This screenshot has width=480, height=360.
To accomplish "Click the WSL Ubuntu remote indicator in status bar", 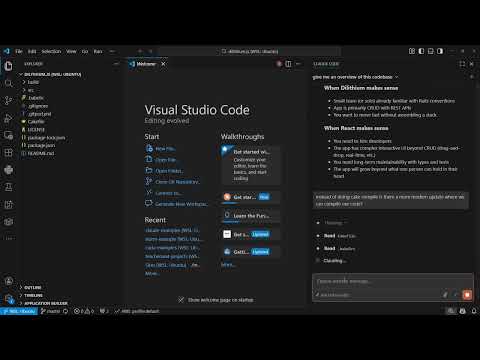I will click(19, 311).
